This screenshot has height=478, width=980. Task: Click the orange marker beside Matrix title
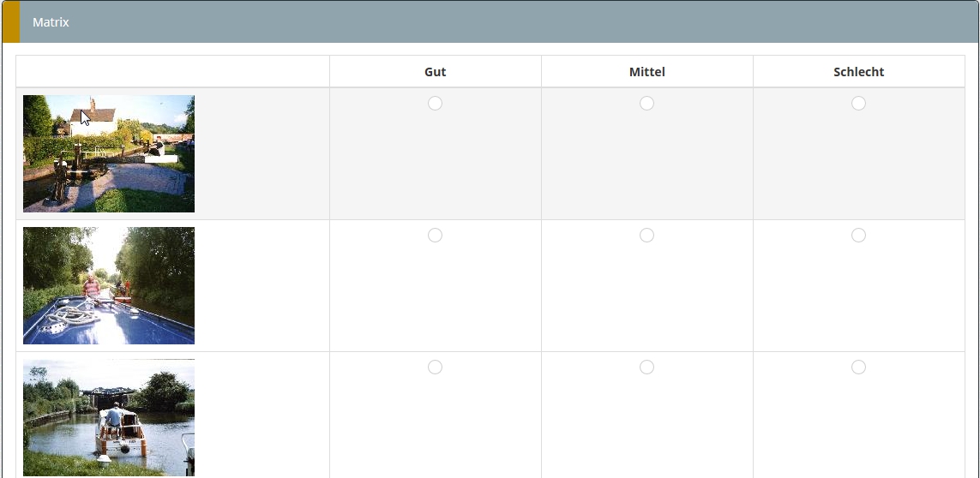click(x=10, y=22)
